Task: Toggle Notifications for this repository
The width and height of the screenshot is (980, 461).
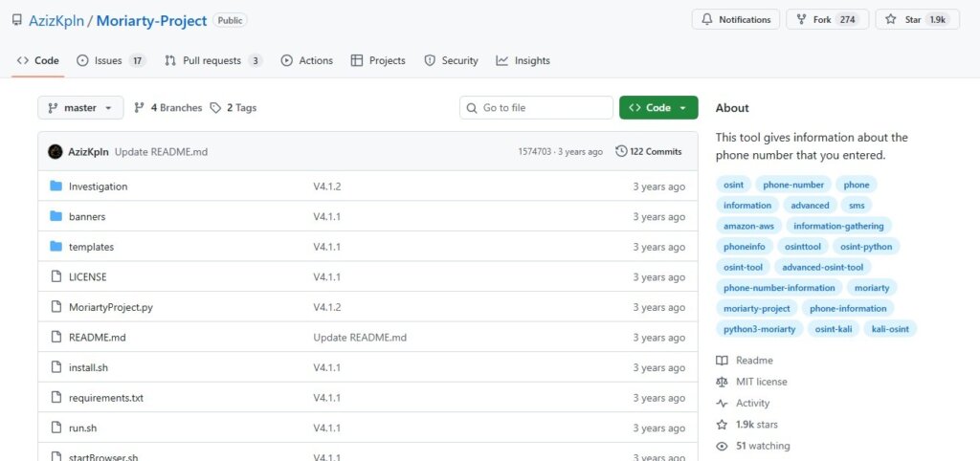Action: (x=735, y=19)
